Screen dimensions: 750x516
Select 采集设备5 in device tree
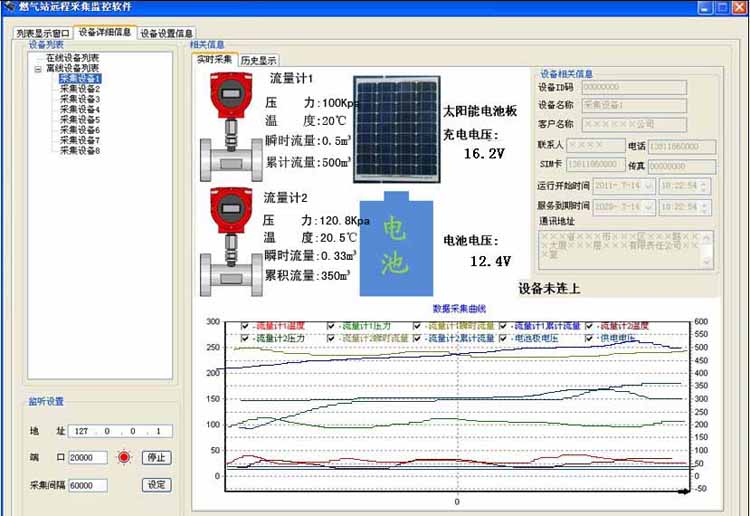[80, 120]
